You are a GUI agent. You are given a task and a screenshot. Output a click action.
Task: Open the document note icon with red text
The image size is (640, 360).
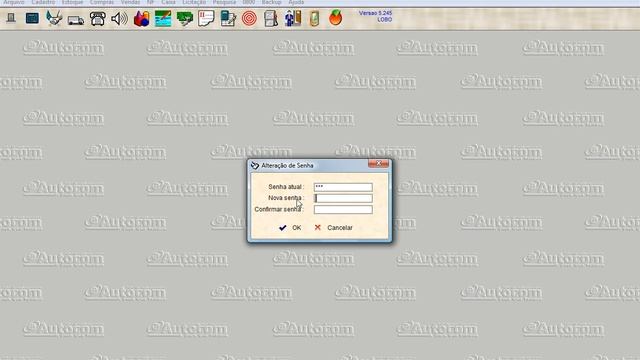pos(206,18)
